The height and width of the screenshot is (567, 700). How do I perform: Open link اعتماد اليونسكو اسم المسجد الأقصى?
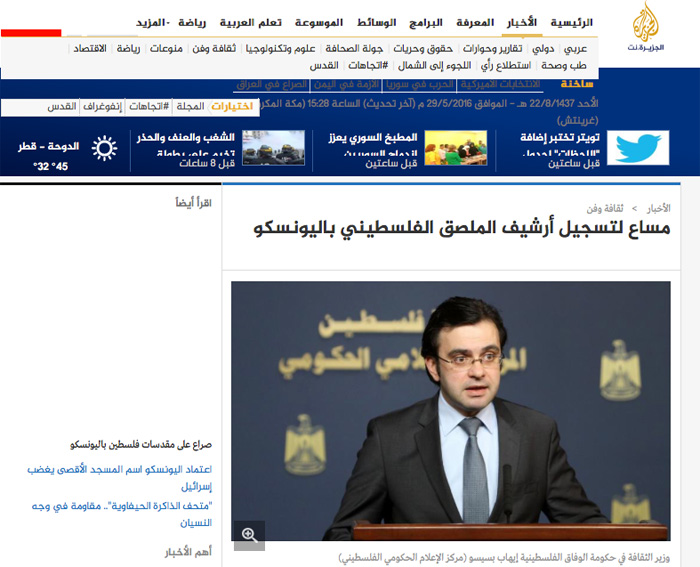120,478
